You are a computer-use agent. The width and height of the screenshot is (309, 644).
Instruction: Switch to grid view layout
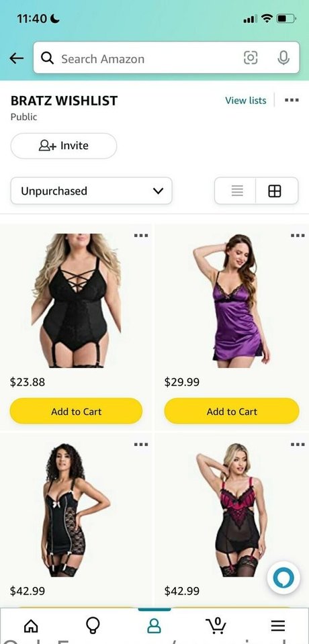click(x=275, y=191)
